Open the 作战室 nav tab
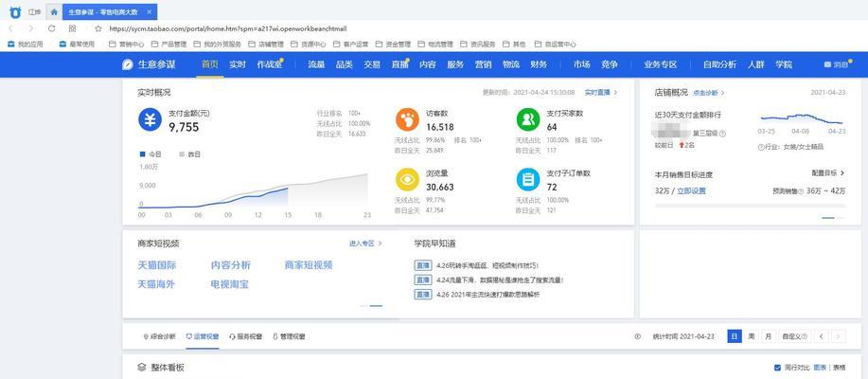 (270, 64)
